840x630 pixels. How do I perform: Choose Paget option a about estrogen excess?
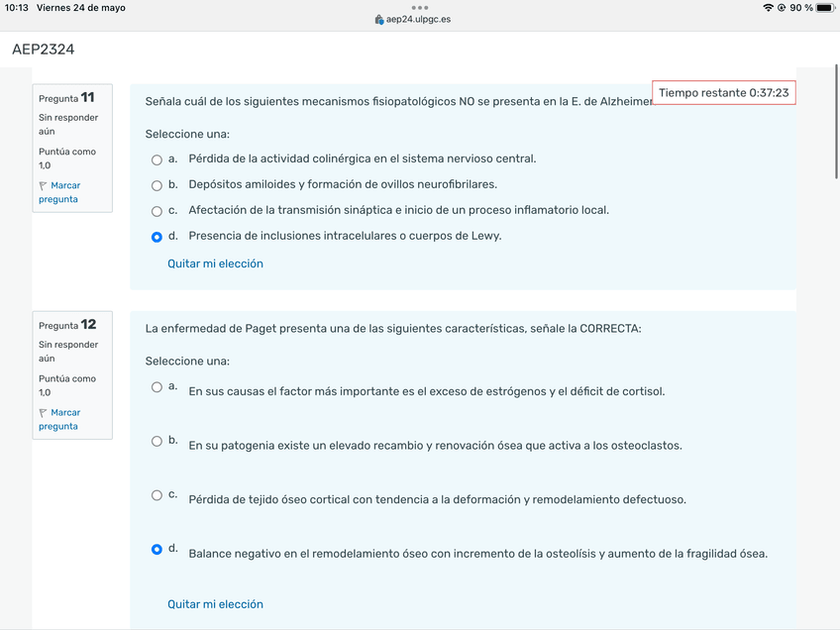coord(157,386)
